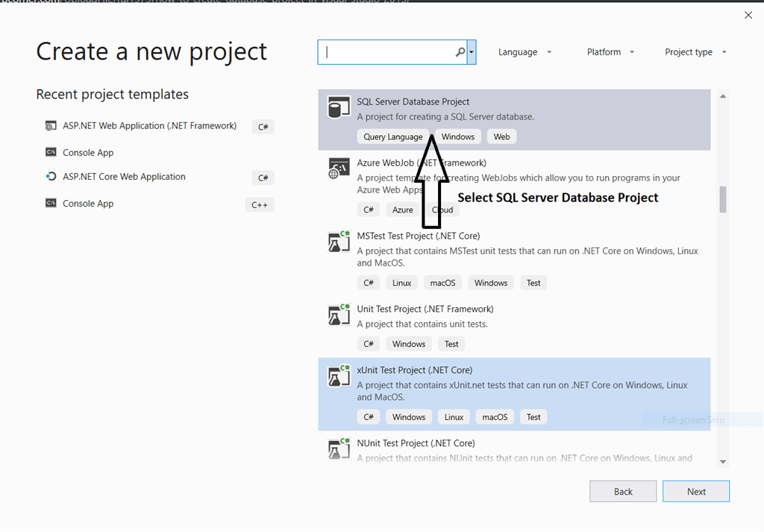Click the Test tag under Unit Test Project

451,344
